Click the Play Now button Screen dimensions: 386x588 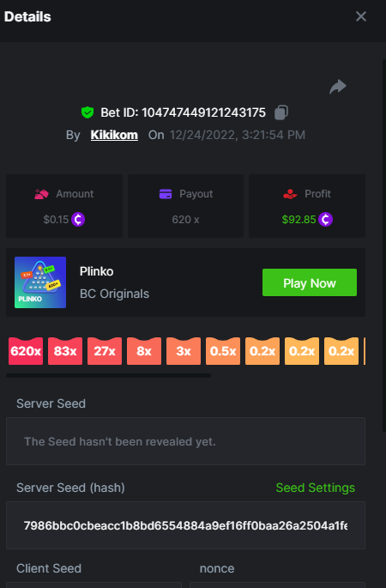click(310, 282)
